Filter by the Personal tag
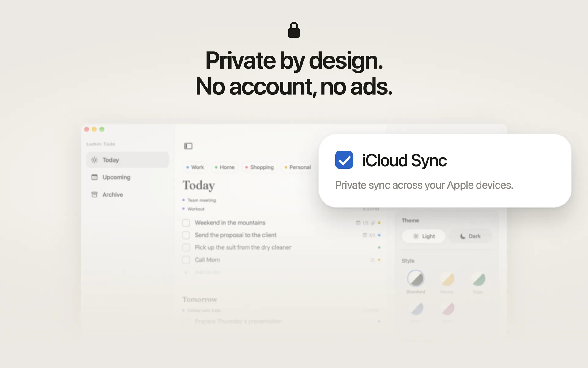The image size is (588, 368). tap(297, 167)
